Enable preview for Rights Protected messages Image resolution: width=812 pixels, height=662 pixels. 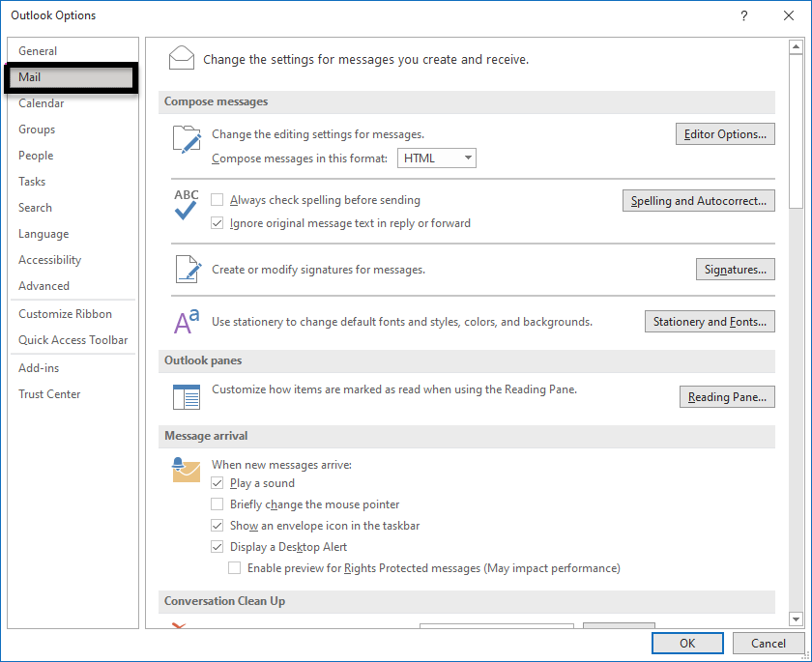235,568
